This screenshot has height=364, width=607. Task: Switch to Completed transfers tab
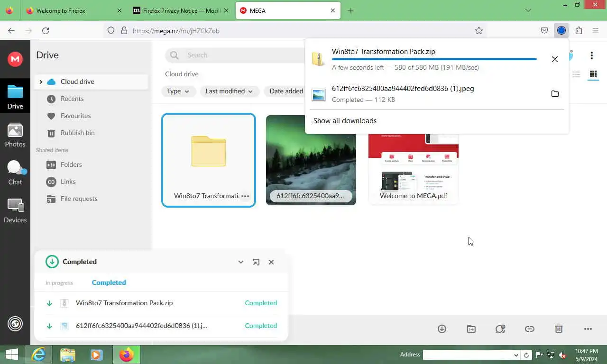(109, 282)
